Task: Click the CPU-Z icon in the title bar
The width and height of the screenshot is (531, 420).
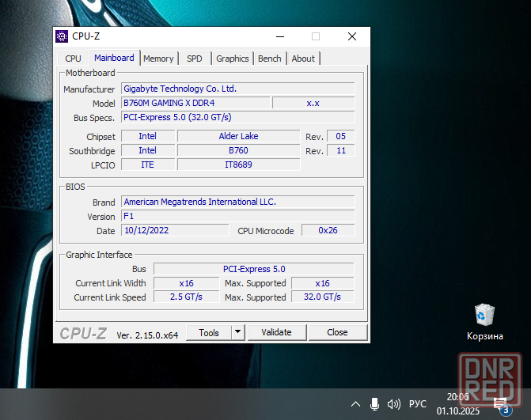Action: tap(62, 36)
